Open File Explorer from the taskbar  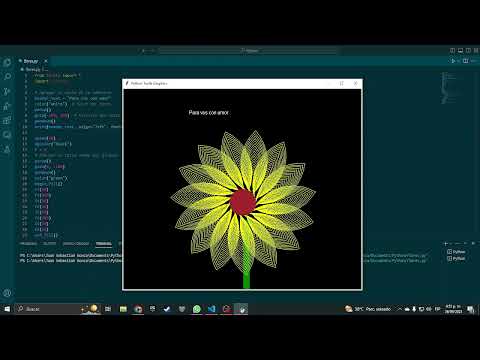click(x=123, y=309)
